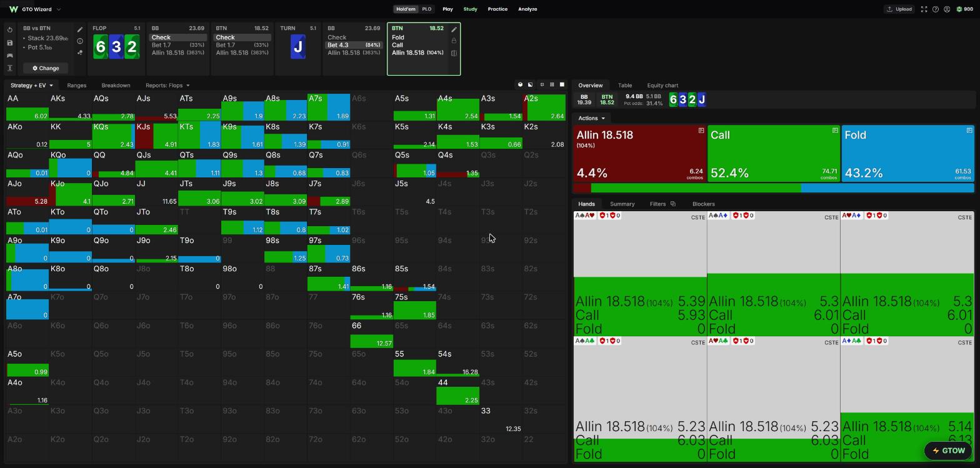Screen dimensions: 980x468
Task: Click the fullscreen expand icon in top bar
Action: [924, 9]
